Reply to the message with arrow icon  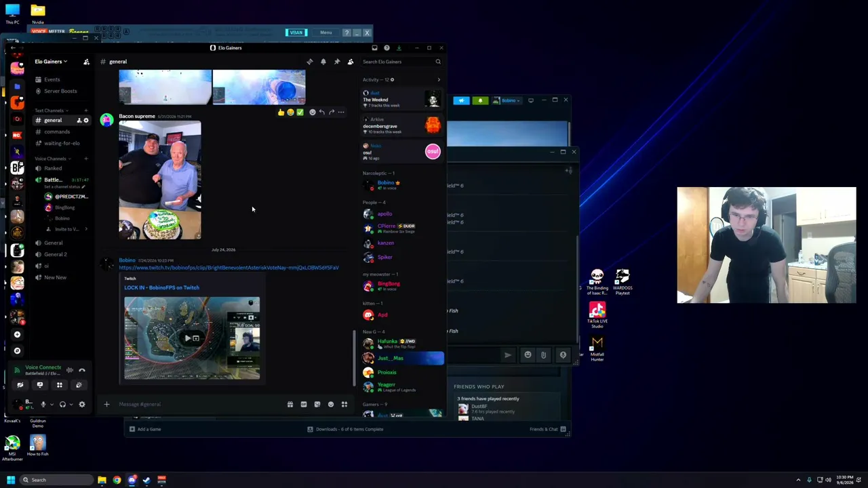tap(321, 113)
